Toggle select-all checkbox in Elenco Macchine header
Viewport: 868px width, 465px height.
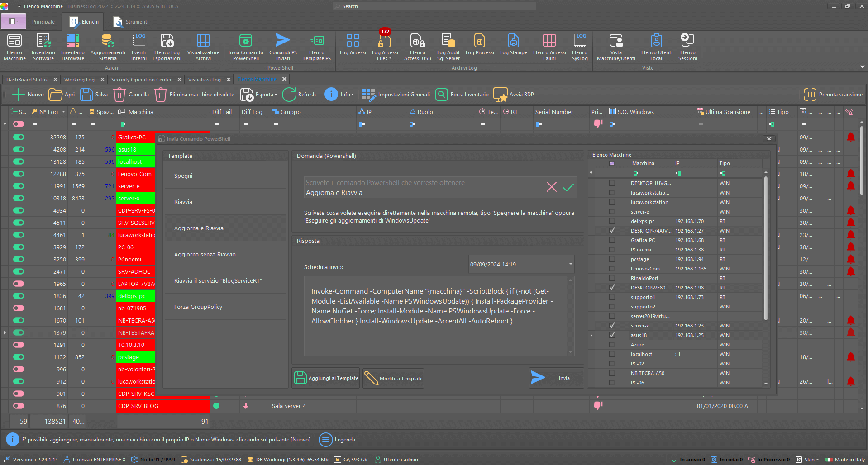click(x=612, y=163)
